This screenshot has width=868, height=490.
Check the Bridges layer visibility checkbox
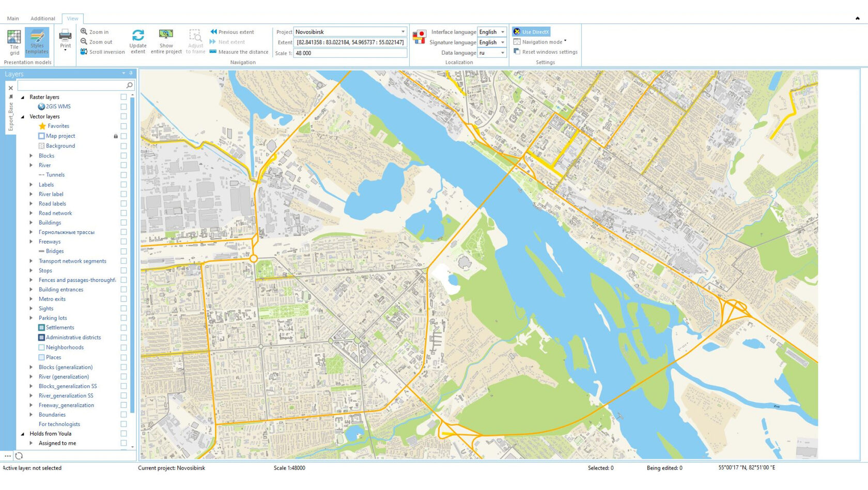[123, 251]
